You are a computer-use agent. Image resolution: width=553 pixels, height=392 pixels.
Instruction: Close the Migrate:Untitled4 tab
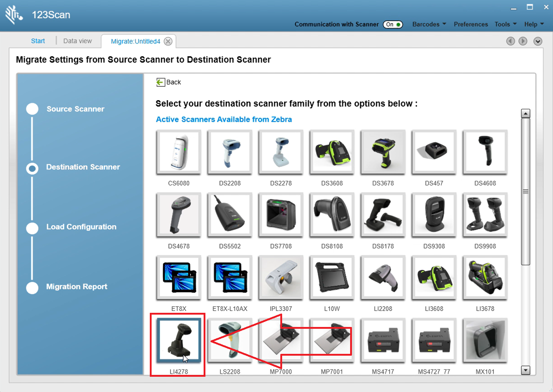click(x=168, y=41)
